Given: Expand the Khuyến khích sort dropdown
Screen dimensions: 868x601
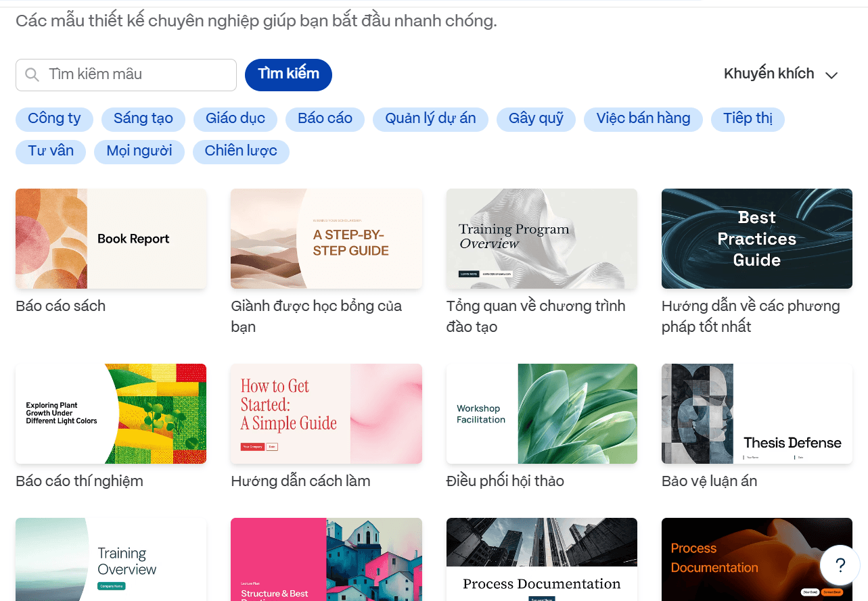Looking at the screenshot, I should pos(781,74).
